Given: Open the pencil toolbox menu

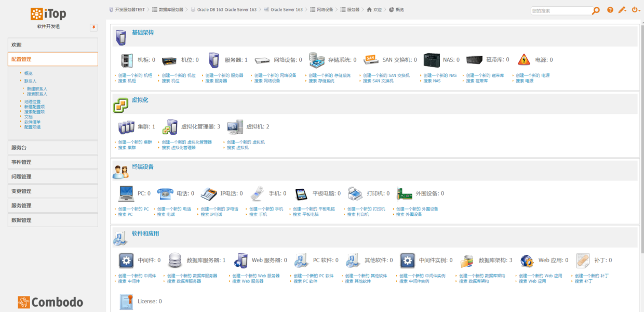Looking at the screenshot, I should pyautogui.click(x=622, y=10).
